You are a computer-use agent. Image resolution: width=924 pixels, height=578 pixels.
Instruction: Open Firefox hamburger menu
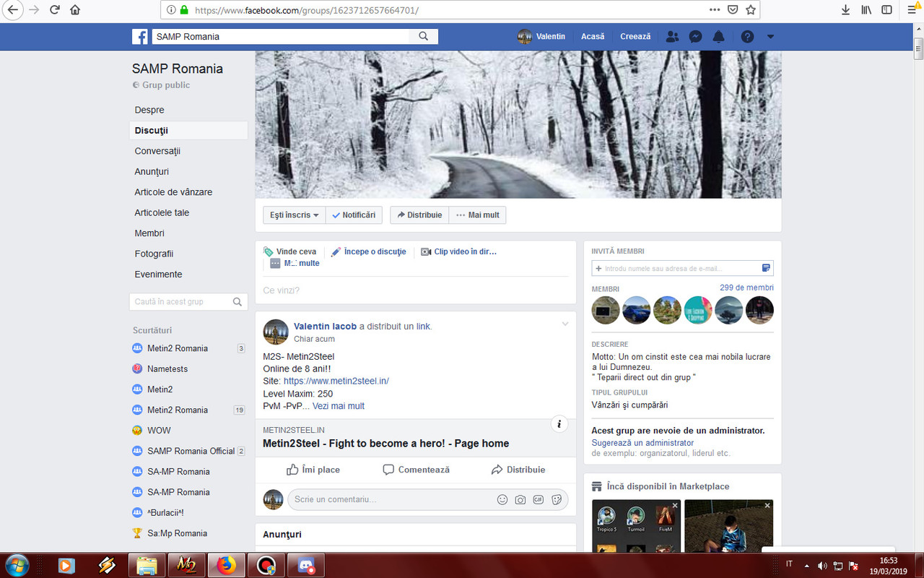912,10
